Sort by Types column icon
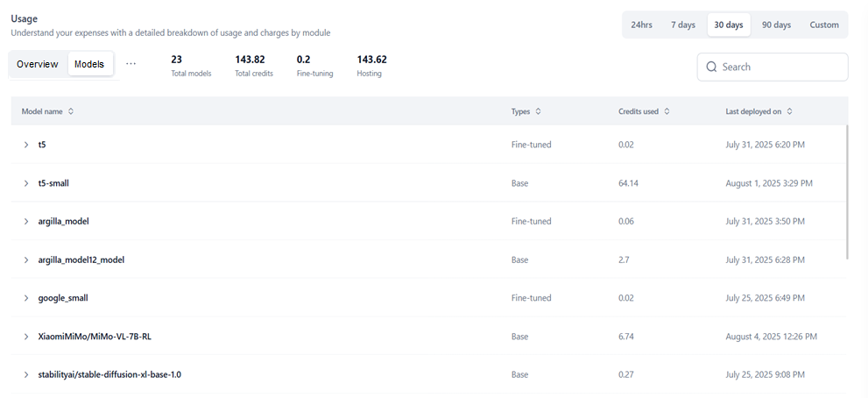This screenshot has width=868, height=398. click(538, 111)
